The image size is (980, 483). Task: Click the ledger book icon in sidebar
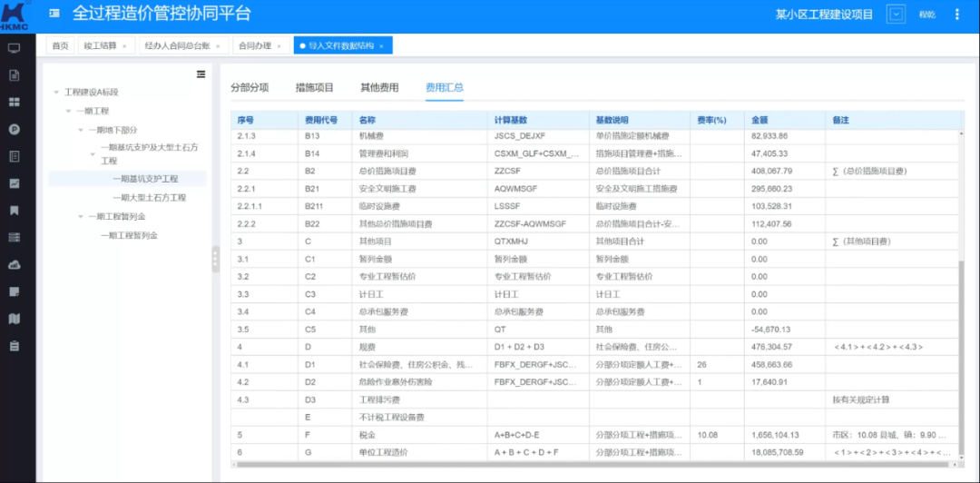coord(15,156)
